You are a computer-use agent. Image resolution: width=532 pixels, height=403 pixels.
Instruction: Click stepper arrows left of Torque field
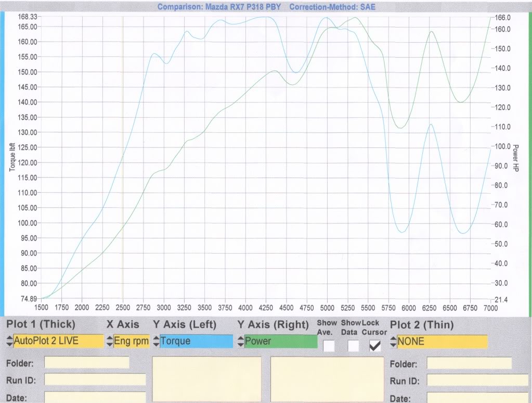tap(156, 342)
